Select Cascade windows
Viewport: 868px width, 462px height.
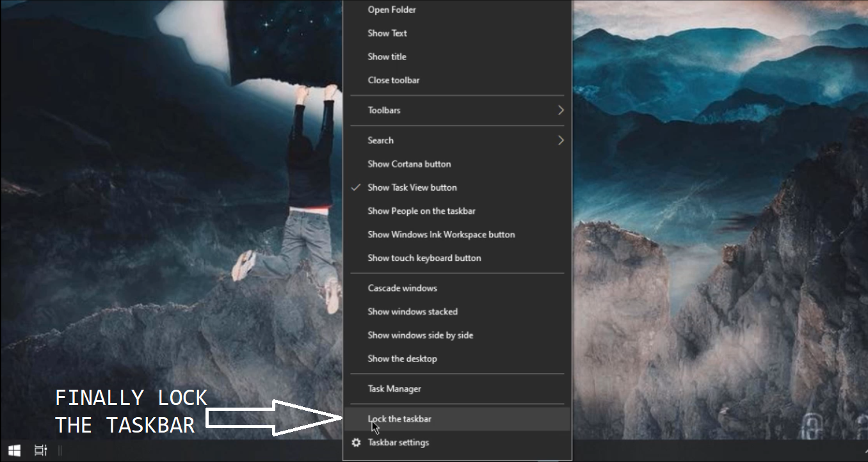[x=457, y=289]
